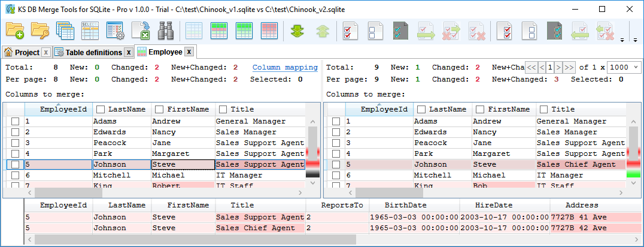Merge selected rows left to right arrow icon
644x247 pixels.
pos(426,31)
